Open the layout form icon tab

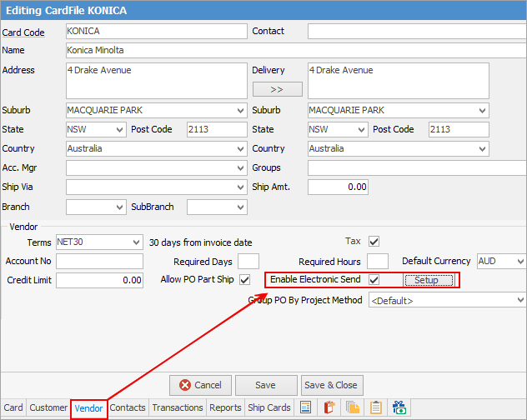pos(305,407)
